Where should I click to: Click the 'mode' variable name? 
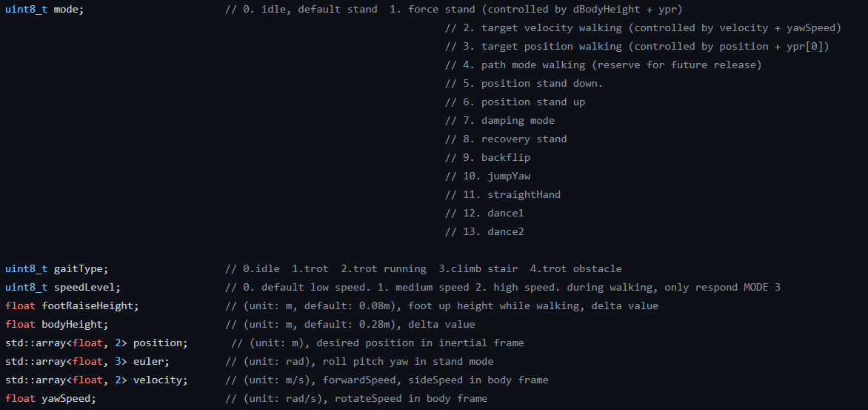pyautogui.click(x=69, y=10)
